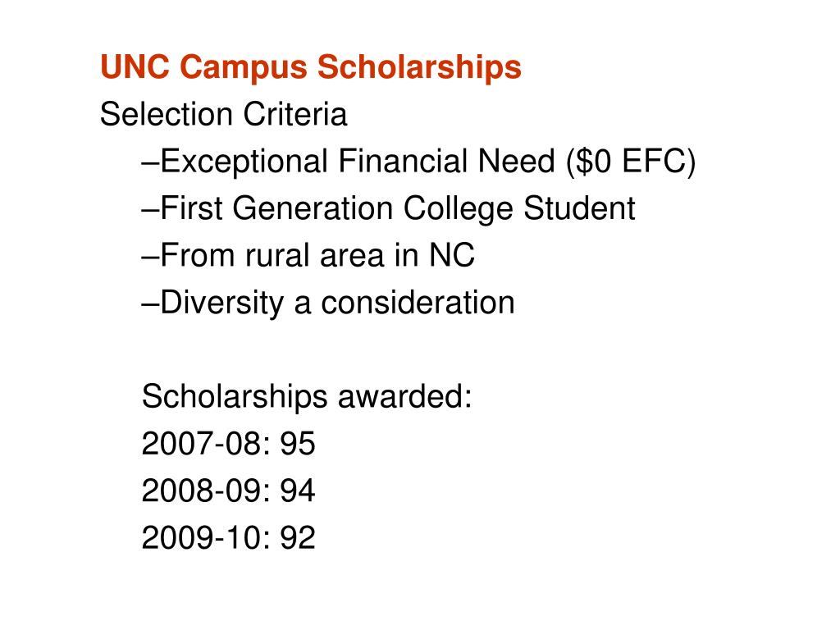Click the number 95
Screen dimensions: 840x630
point(298,444)
